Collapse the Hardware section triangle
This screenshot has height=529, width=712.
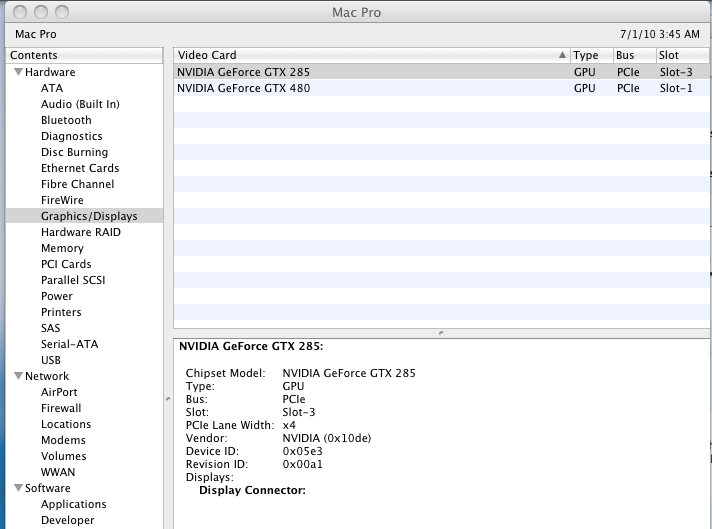[x=18, y=72]
